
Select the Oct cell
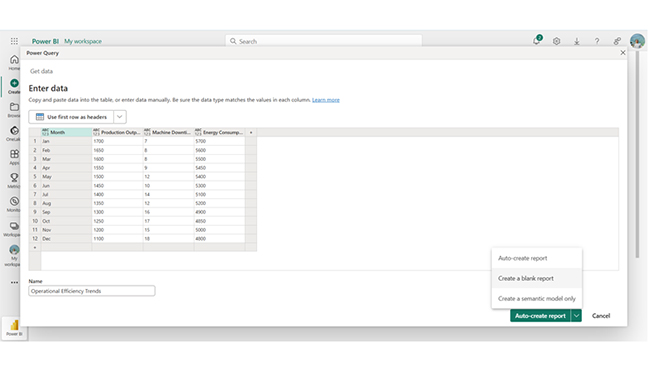(x=66, y=221)
